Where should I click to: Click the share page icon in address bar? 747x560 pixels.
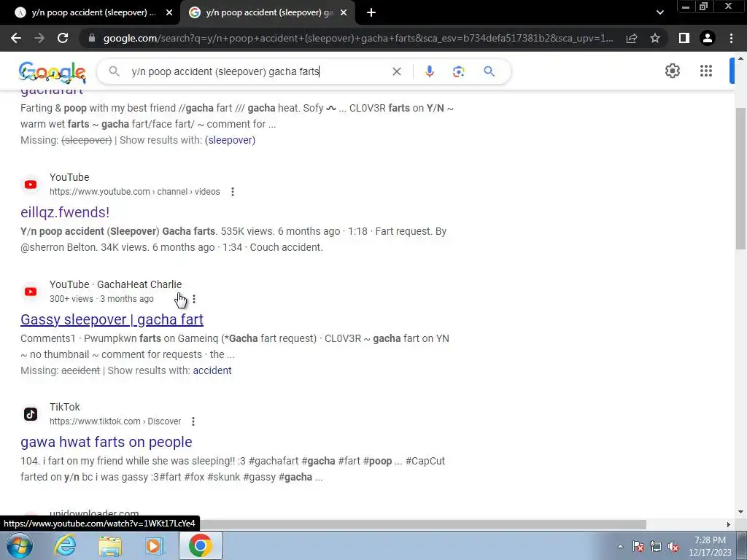632,38
